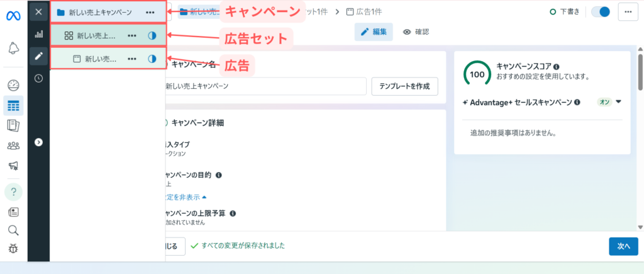
Task: Open the top-right three-dot more menu
Action: coord(628,12)
